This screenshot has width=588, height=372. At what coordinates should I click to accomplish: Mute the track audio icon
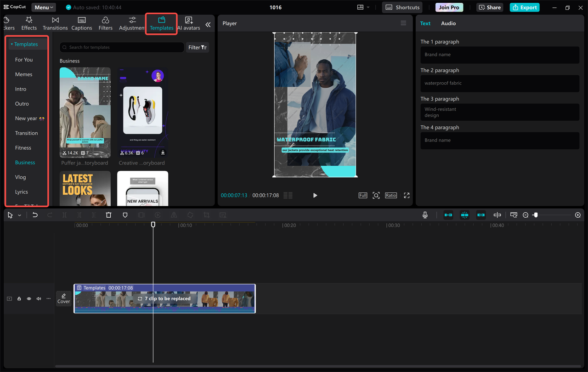[x=39, y=299]
